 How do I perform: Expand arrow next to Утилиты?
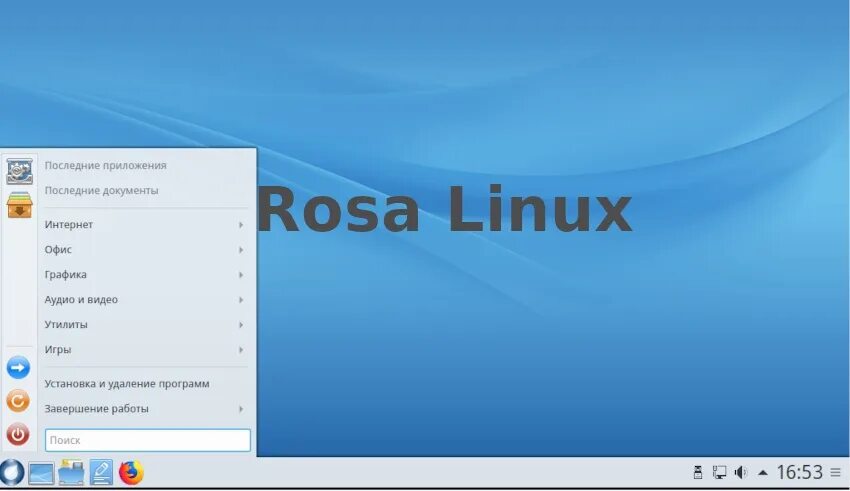tap(241, 324)
